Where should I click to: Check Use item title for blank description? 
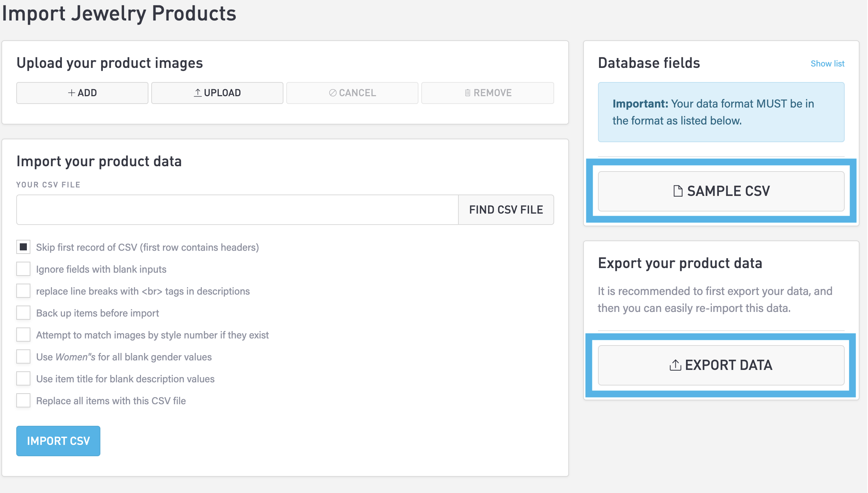[23, 378]
